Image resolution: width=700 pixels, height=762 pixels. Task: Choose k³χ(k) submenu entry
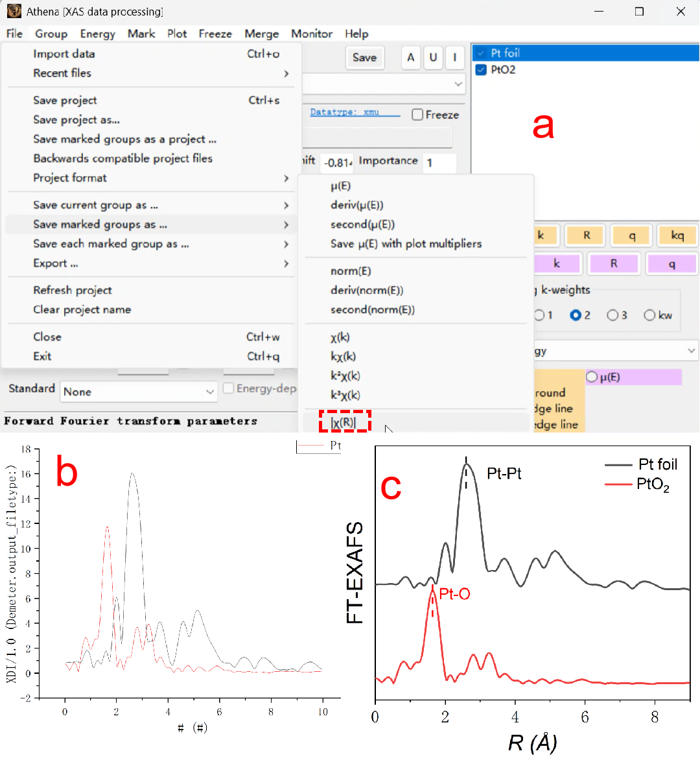click(x=416, y=395)
